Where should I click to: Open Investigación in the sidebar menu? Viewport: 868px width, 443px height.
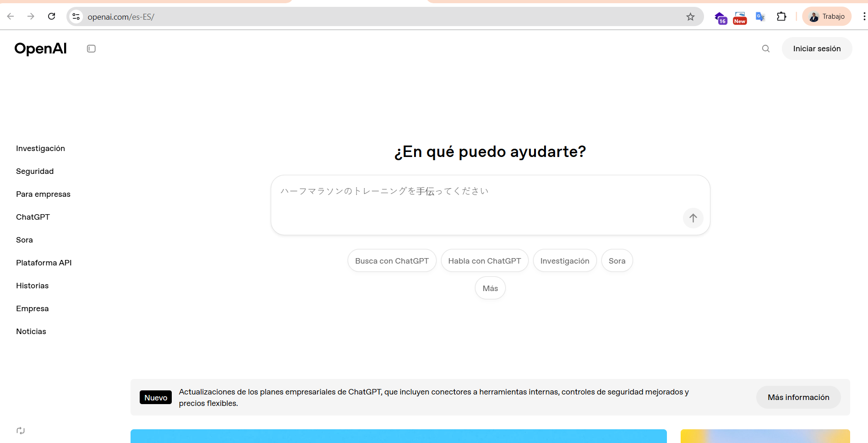click(x=40, y=148)
